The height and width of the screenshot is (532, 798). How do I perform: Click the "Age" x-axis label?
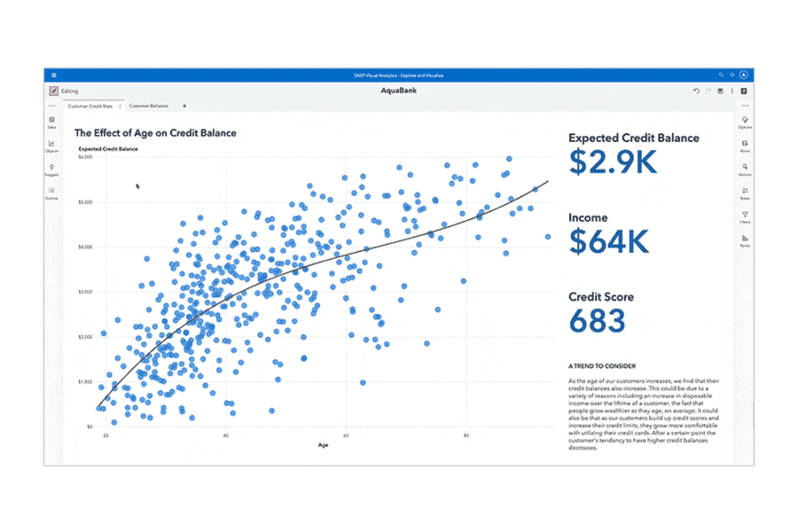(323, 445)
